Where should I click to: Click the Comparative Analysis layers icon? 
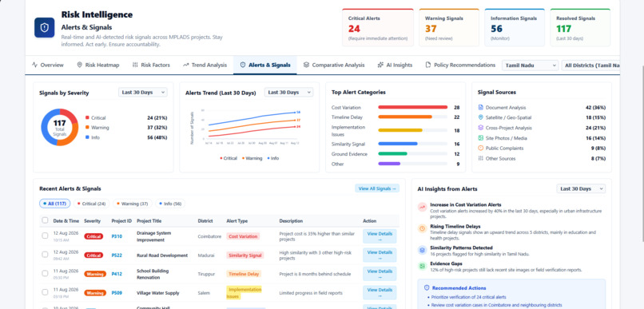pyautogui.click(x=306, y=65)
